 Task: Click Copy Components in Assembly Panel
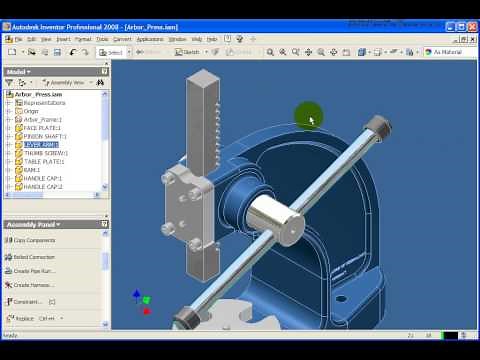coord(30,240)
